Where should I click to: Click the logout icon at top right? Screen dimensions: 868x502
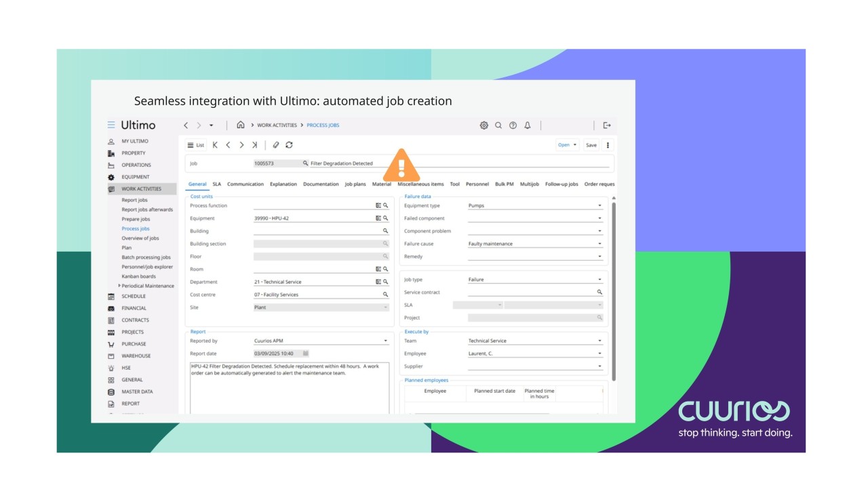coord(607,125)
